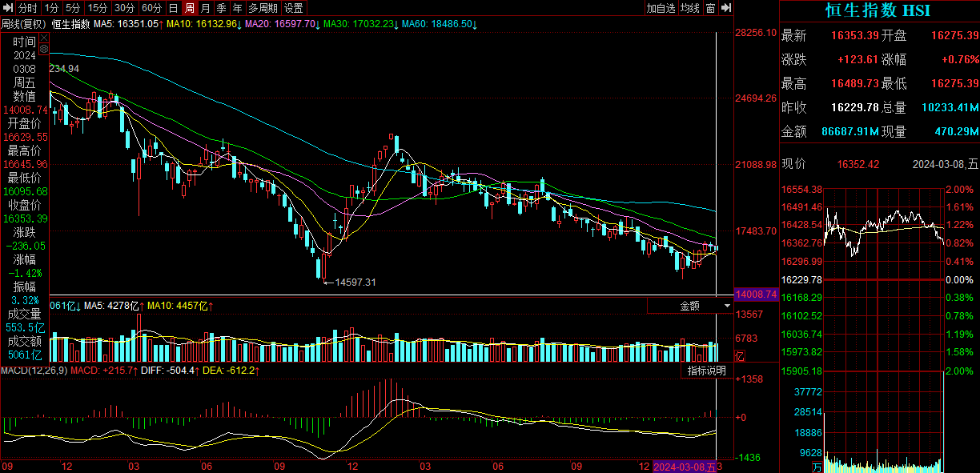Click the 最高价 value 16645.96 in data box
Image resolution: width=980 pixels, height=473 pixels.
tap(25, 164)
